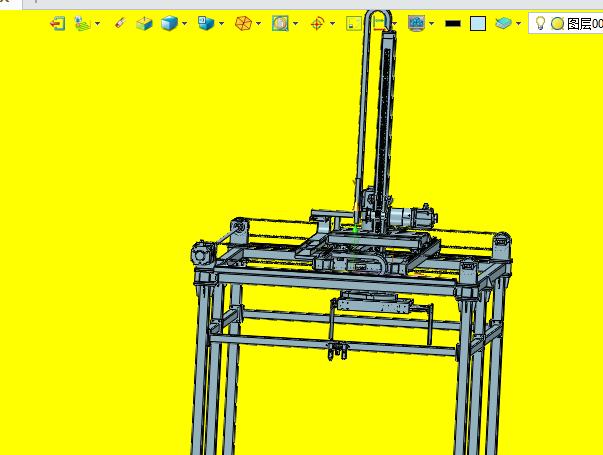
Task: Open the monitor display settings dropdown
Action: pos(431,24)
